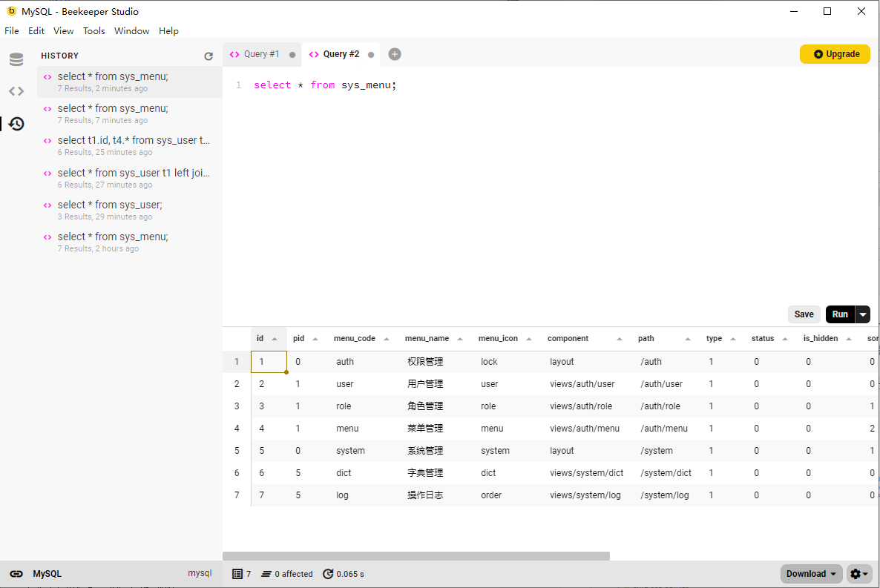Click the Save button

804,314
